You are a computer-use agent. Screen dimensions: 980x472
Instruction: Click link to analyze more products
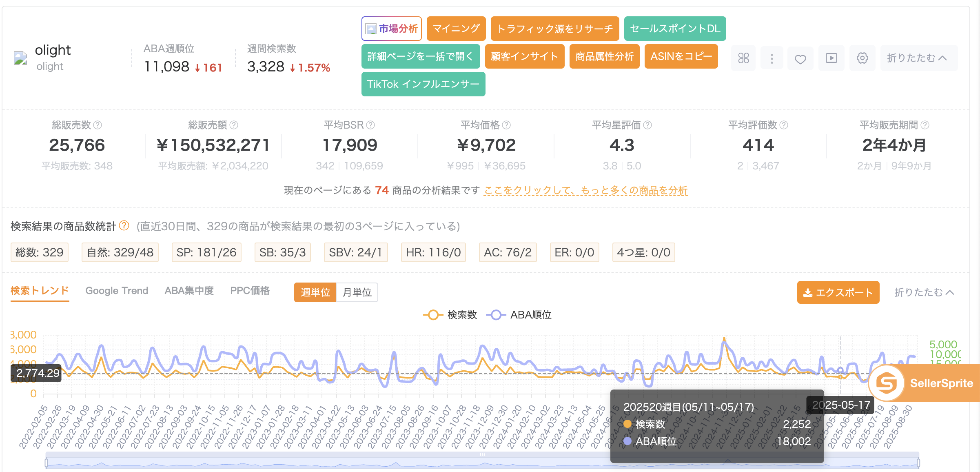[x=585, y=190]
